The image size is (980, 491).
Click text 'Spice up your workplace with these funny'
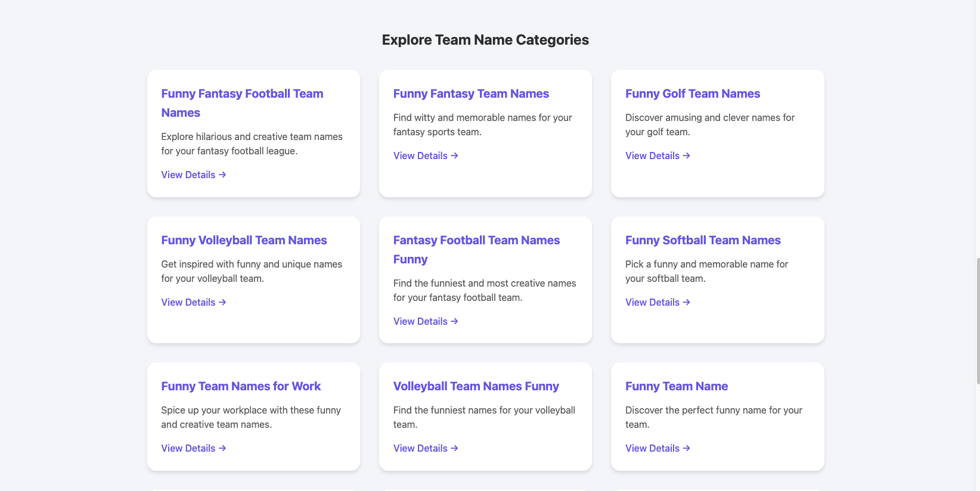click(x=251, y=410)
